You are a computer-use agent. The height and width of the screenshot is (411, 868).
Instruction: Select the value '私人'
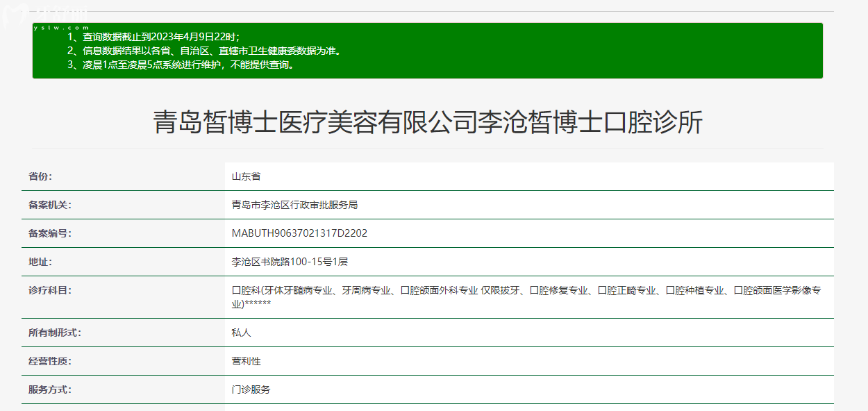241,333
